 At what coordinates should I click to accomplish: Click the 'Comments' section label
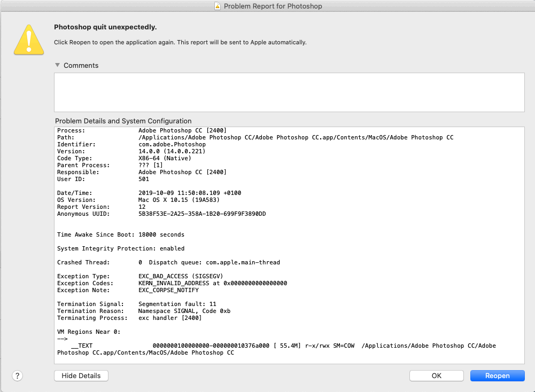[81, 66]
